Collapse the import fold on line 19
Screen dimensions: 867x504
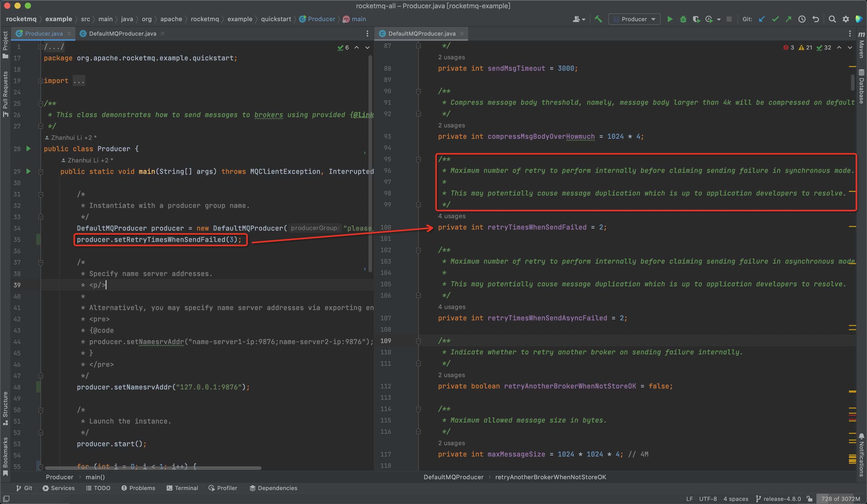coord(41,81)
